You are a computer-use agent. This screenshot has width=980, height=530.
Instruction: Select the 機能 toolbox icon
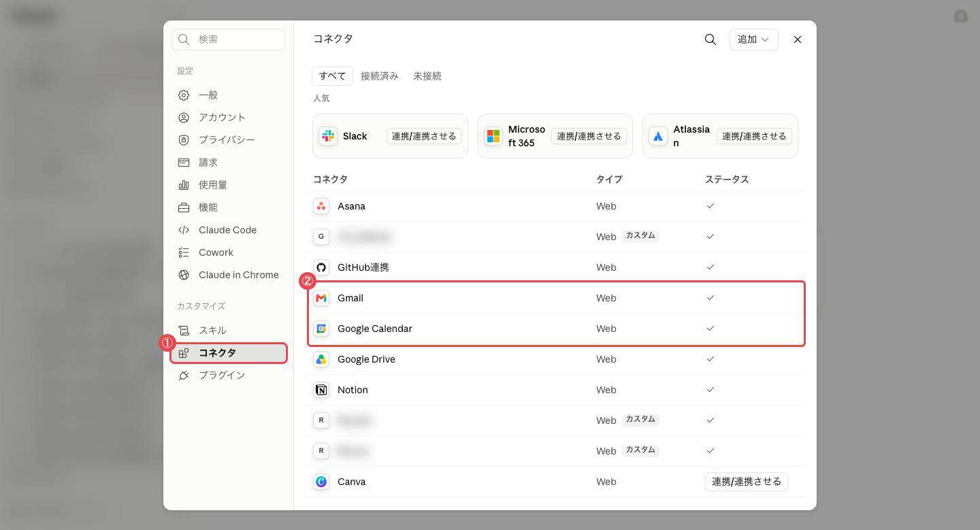tap(184, 208)
